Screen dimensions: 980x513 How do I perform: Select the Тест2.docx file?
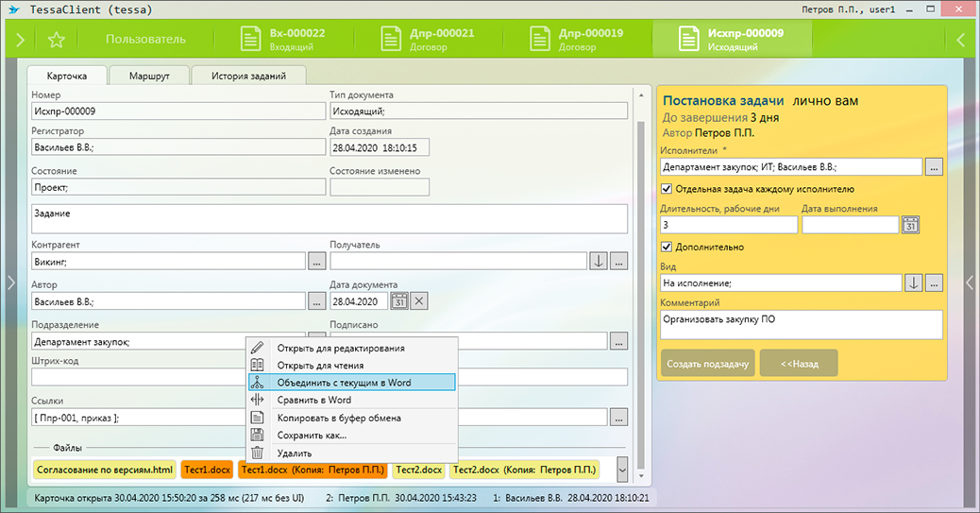point(418,470)
